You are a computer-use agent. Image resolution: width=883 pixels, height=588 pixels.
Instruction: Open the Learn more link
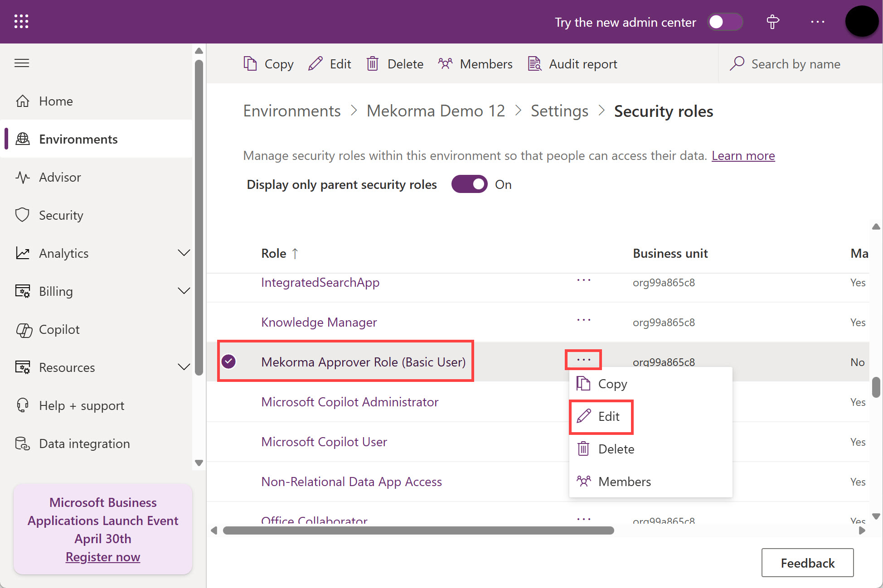(743, 155)
